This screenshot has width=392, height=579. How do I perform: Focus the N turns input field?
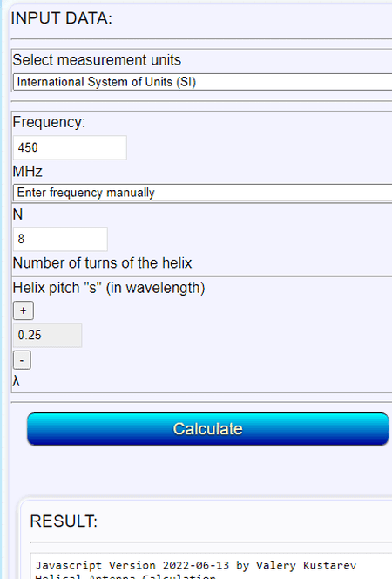pyautogui.click(x=60, y=239)
